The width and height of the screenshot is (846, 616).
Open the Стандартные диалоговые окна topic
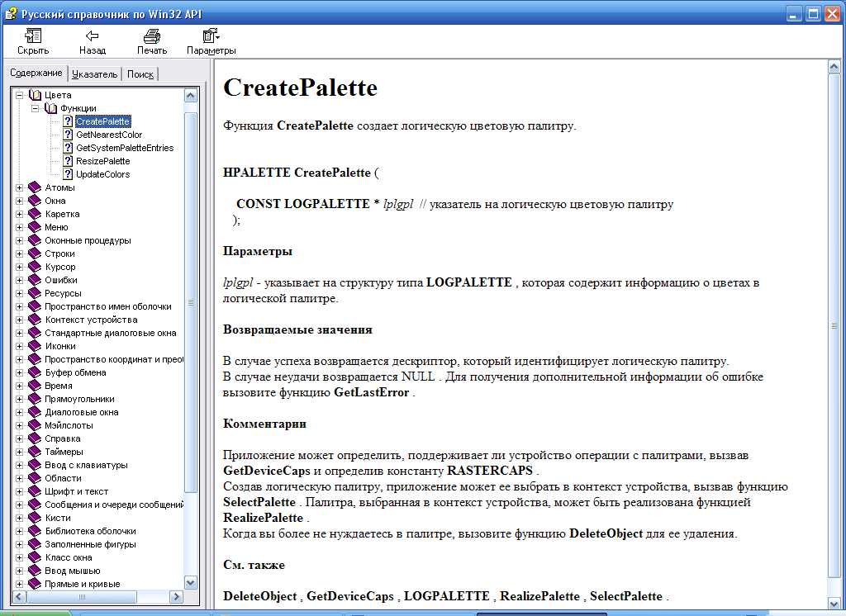point(111,333)
